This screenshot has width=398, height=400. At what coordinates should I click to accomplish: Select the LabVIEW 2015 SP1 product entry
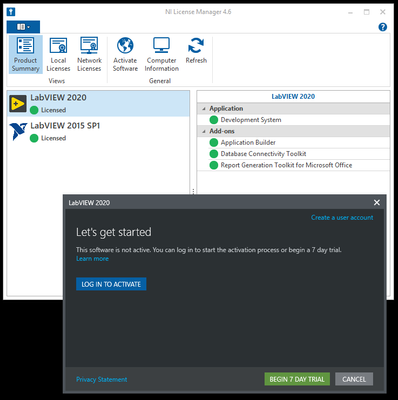[98, 131]
